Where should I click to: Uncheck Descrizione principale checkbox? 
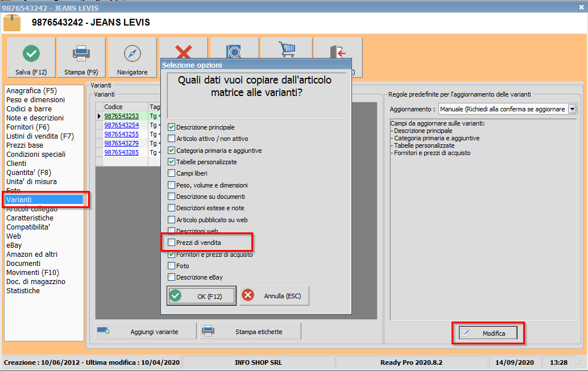pos(171,127)
